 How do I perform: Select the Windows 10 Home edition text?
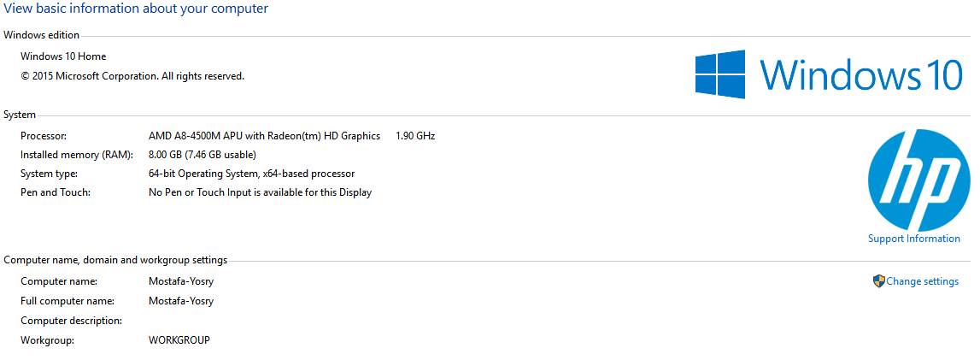[63, 56]
